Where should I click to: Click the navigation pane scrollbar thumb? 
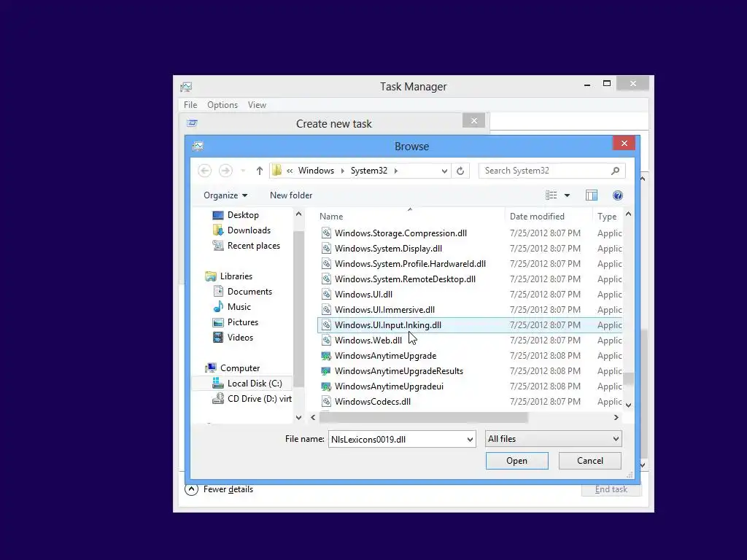[298, 308]
